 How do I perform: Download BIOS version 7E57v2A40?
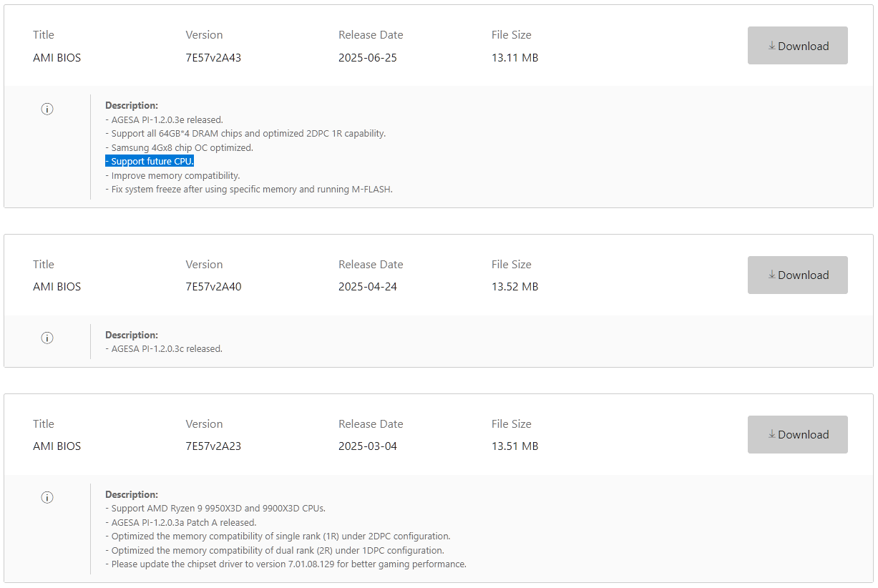click(797, 275)
